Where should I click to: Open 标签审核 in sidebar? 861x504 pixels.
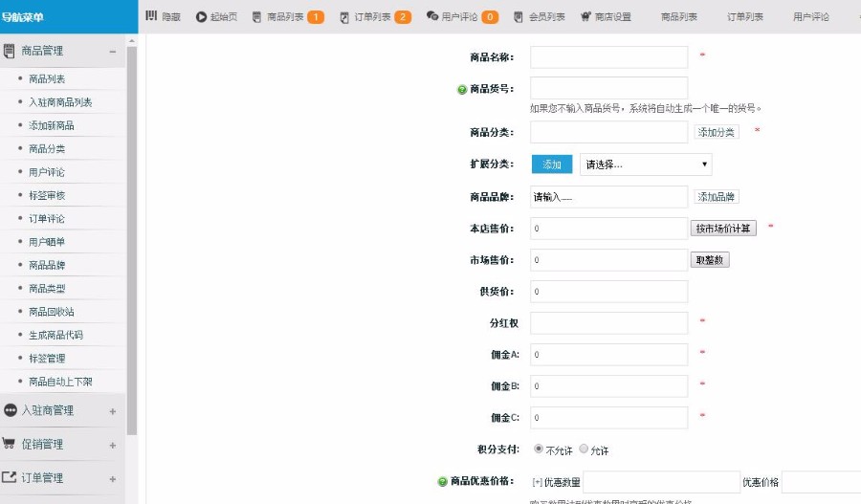[x=47, y=195]
